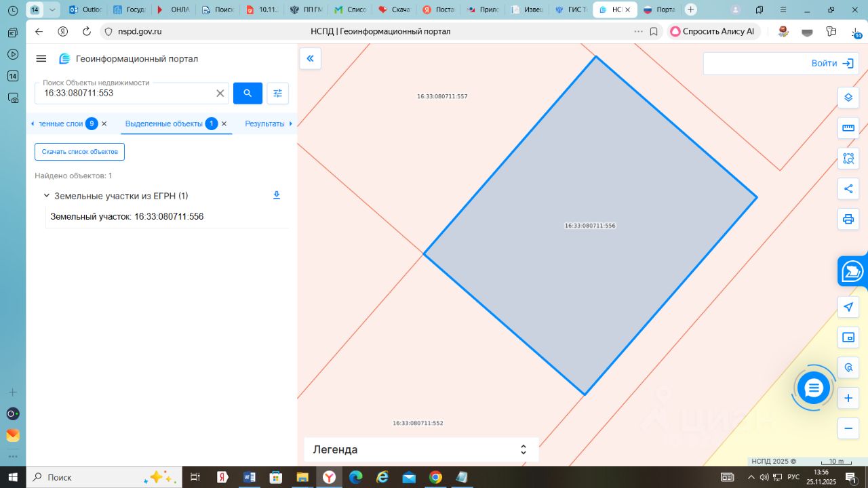Image resolution: width=868 pixels, height=488 pixels.
Task: Open Microsoft Edge from taskbar
Action: [x=355, y=477]
